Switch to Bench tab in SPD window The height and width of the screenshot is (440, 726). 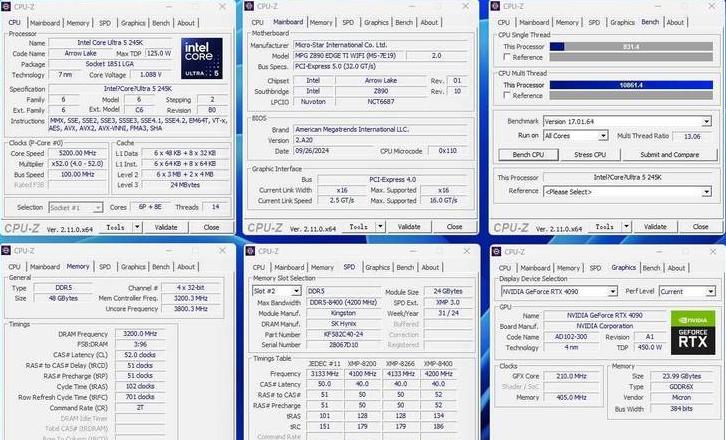tap(405, 267)
